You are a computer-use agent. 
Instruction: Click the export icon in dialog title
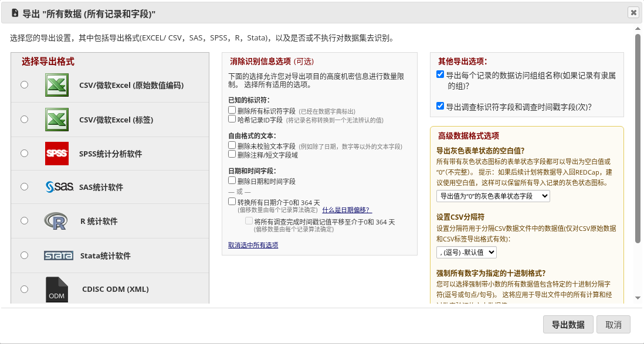(15, 13)
